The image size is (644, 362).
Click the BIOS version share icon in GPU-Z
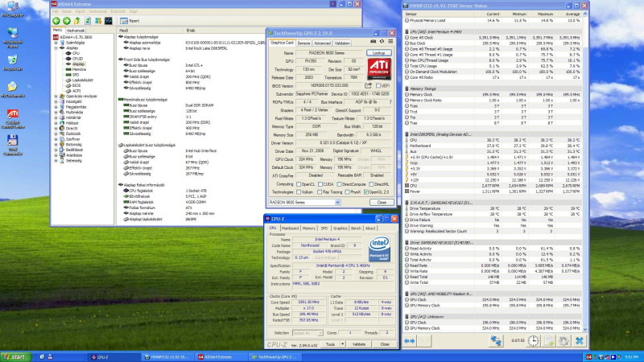pyautogui.click(x=369, y=85)
